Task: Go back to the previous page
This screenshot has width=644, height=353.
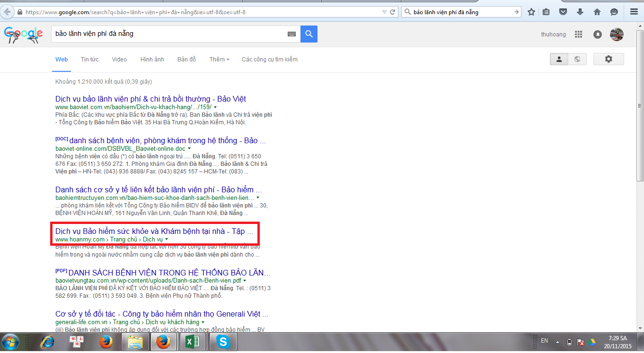Action: point(7,12)
